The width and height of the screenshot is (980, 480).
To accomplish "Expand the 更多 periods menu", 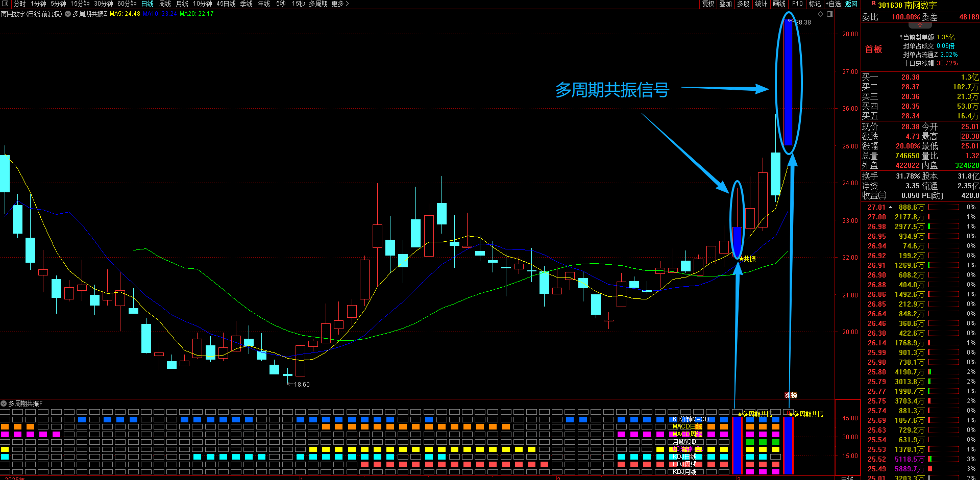I will click(340, 4).
